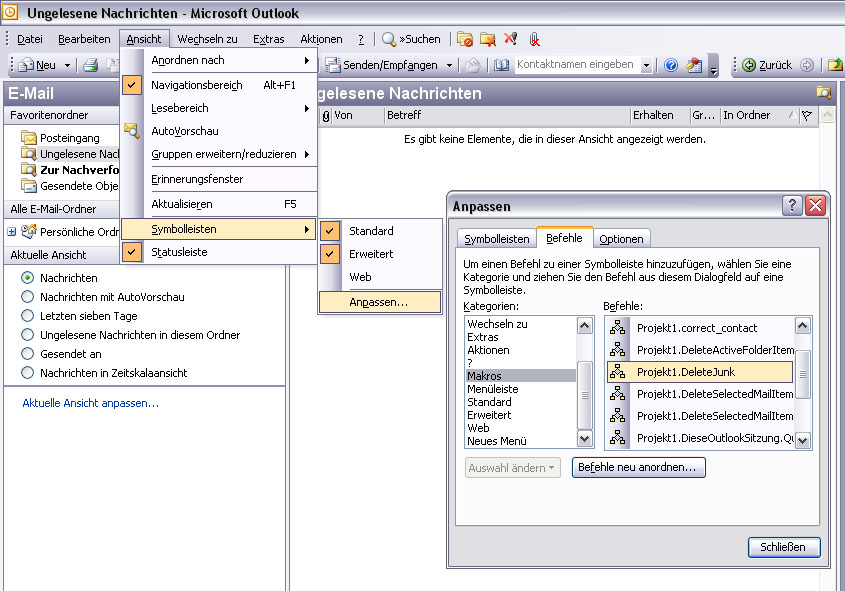Image resolution: width=845 pixels, height=591 pixels.
Task: Click the folder-with-red-arrow macro icon
Action: (488, 39)
